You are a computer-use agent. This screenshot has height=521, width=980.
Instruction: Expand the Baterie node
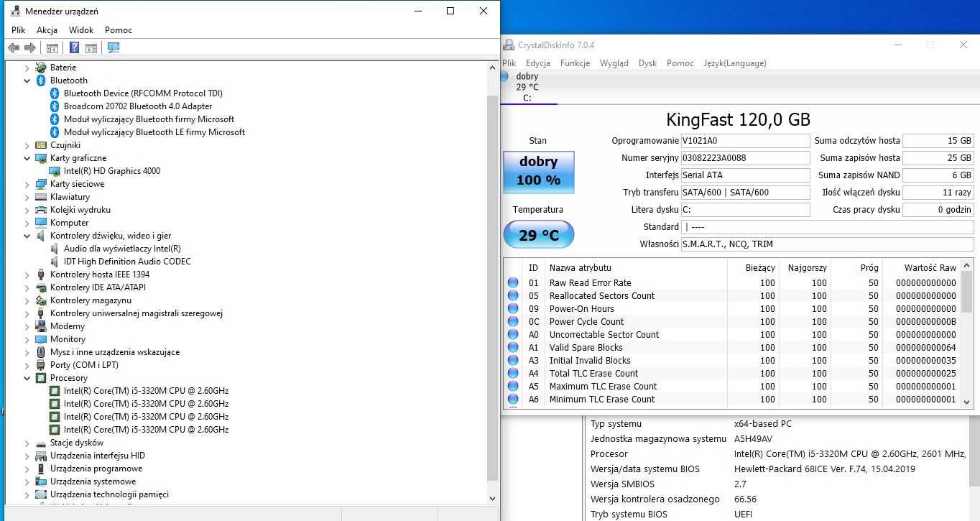[x=27, y=68]
